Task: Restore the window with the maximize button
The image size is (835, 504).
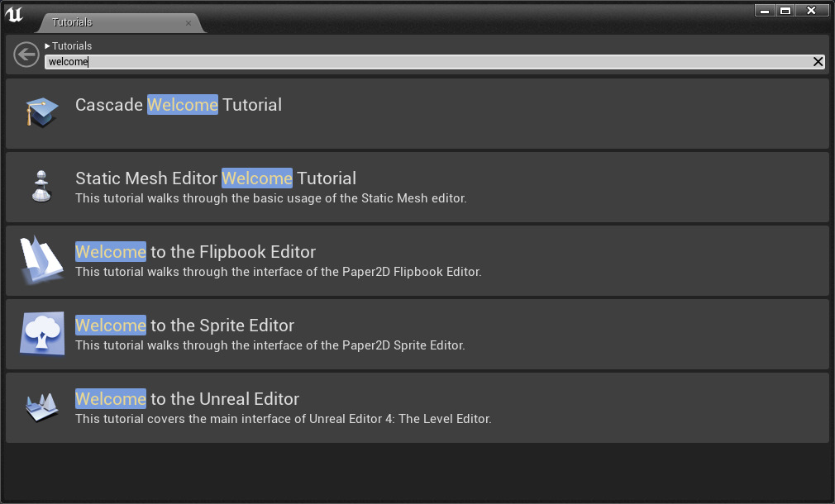Action: point(785,9)
